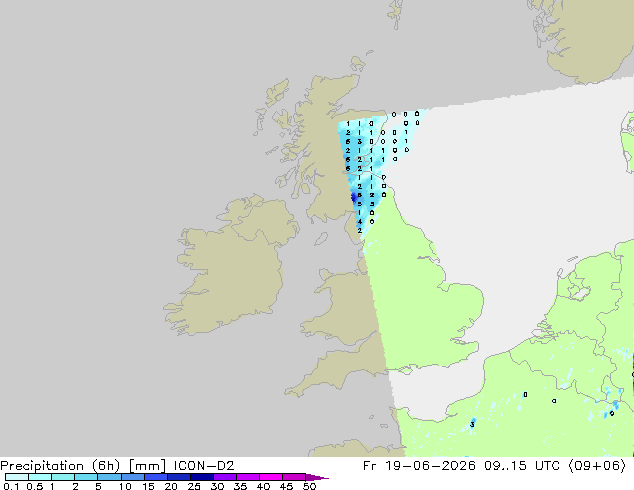Click the '09..15' time range text
This screenshot has width=634, height=490.
505,466
